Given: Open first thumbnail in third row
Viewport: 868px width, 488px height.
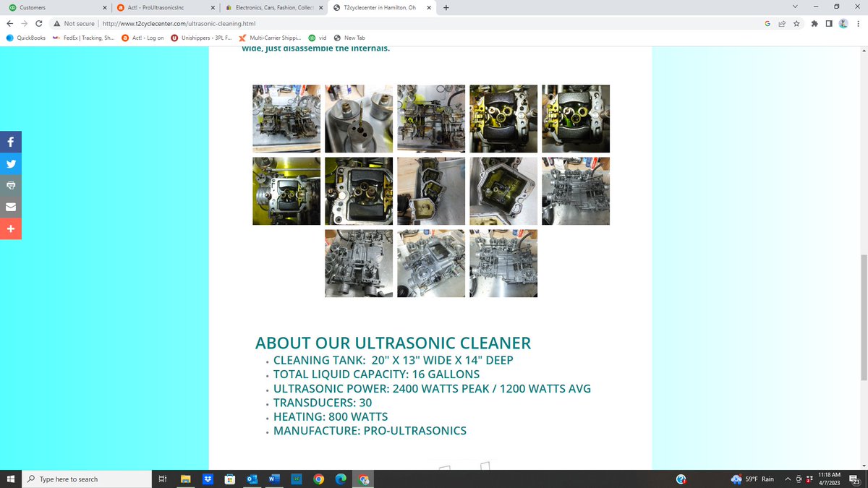Looking at the screenshot, I should [x=359, y=263].
